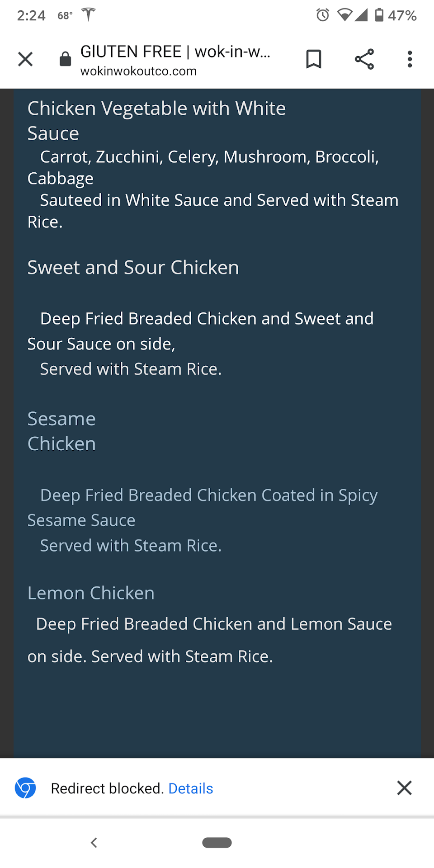Tap the Sweet and Sour Chicken heading
434x868 pixels.
coord(133,268)
